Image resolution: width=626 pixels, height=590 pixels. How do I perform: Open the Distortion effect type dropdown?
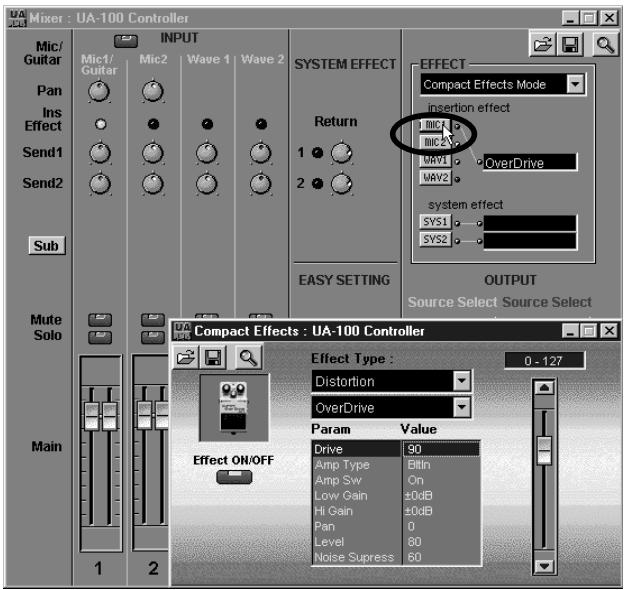click(461, 380)
